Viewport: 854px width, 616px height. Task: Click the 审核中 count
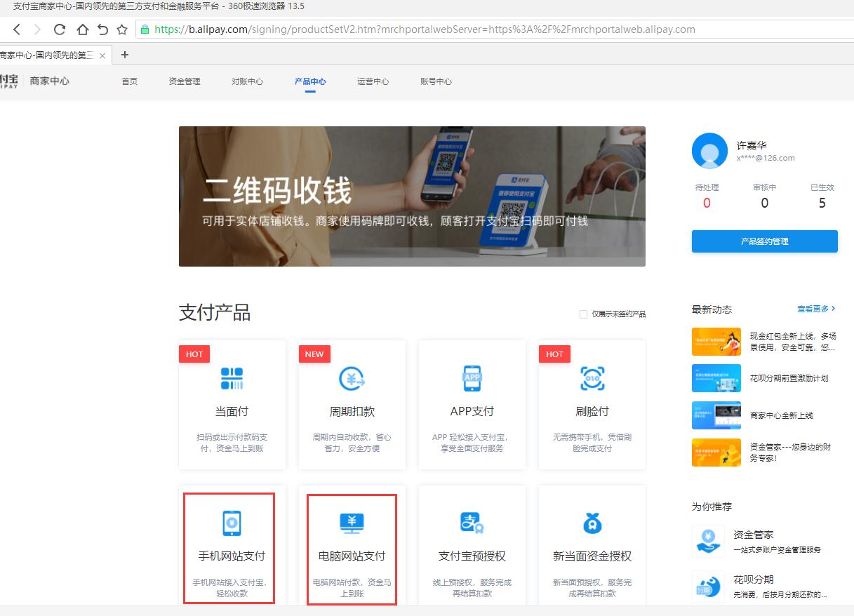coord(764,203)
